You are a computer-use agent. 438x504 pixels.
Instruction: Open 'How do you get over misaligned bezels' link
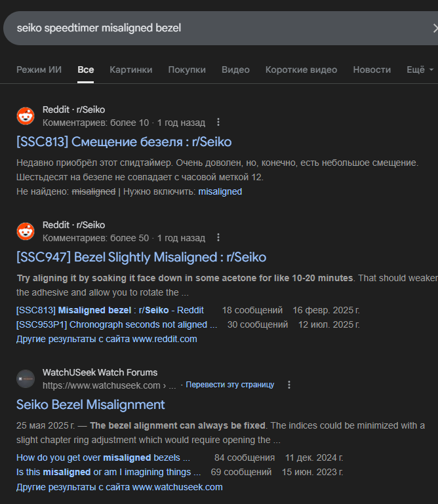103,457
